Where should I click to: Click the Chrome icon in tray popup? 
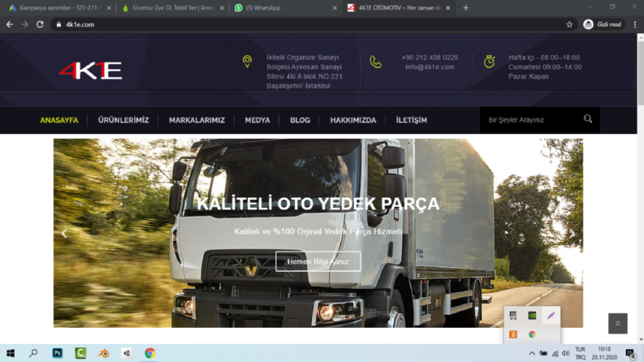pos(532,334)
